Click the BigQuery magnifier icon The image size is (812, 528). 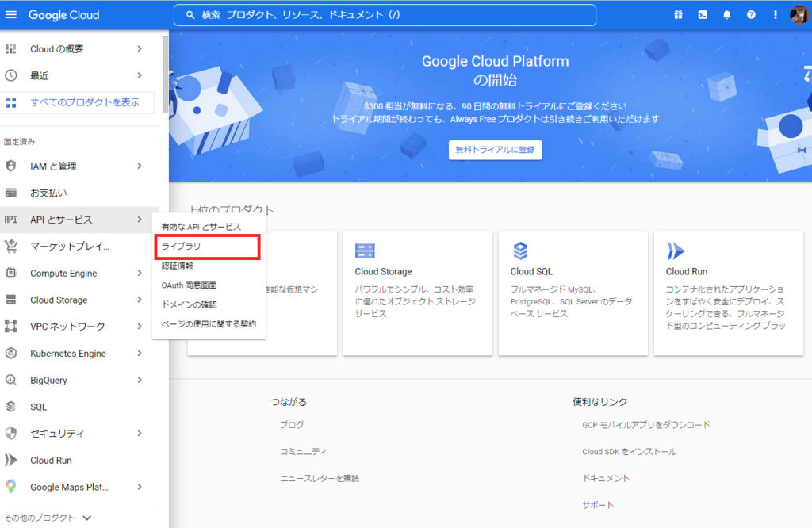click(x=11, y=380)
